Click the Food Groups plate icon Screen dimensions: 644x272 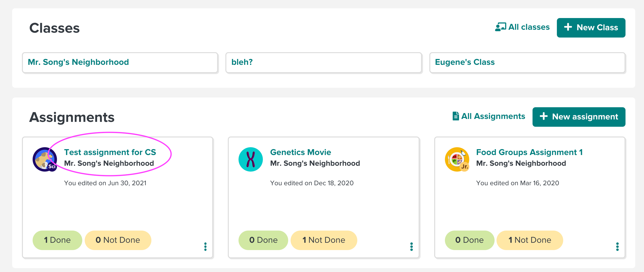point(457,159)
